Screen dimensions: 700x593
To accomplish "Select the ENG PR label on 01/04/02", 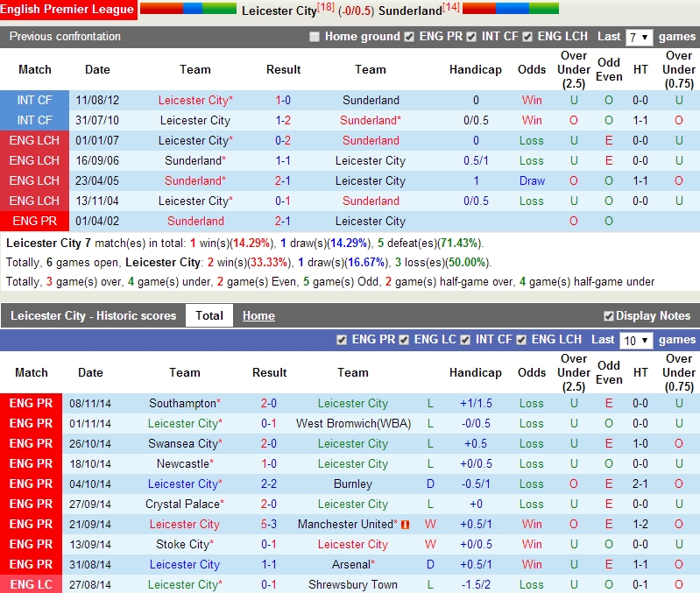I will [x=34, y=221].
